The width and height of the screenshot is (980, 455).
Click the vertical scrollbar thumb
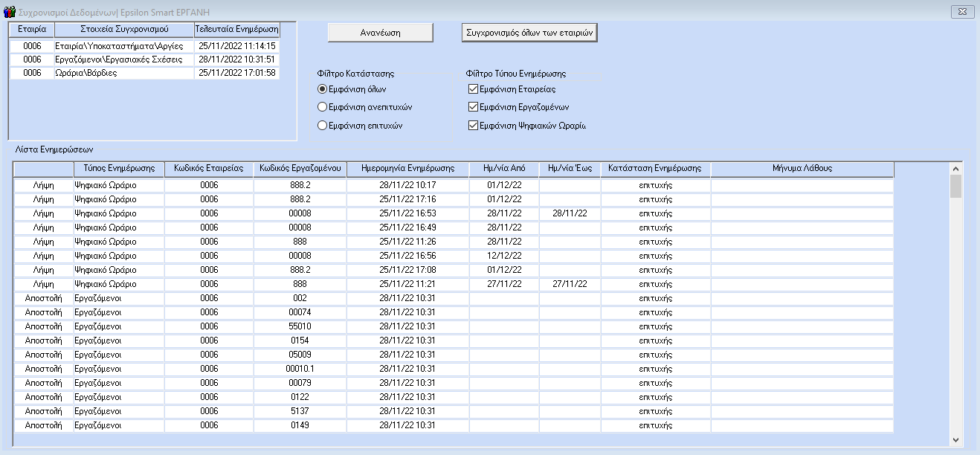point(955,188)
